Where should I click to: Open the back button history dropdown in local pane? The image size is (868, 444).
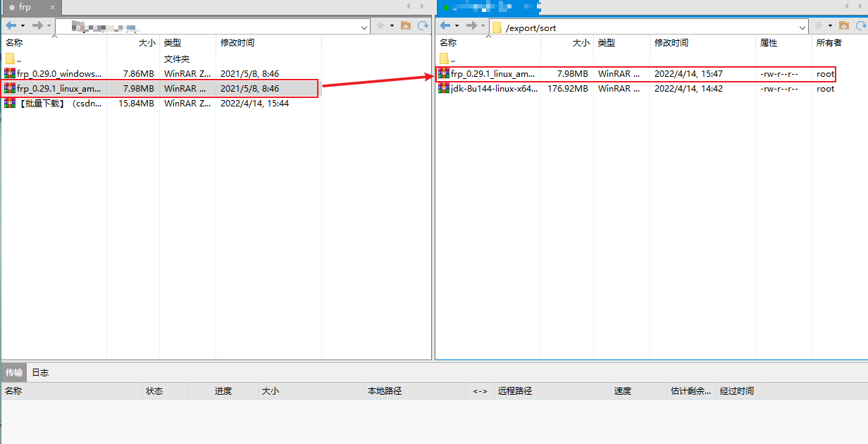21,26
